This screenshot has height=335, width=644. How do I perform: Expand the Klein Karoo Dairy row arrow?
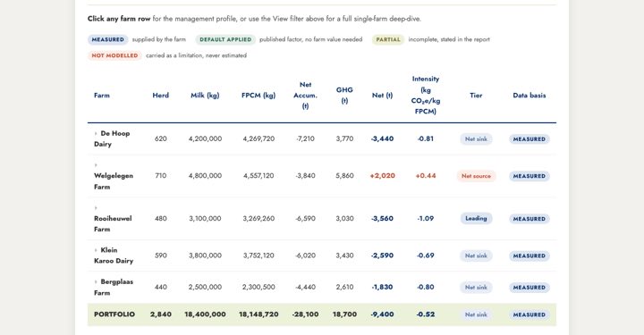(96, 250)
